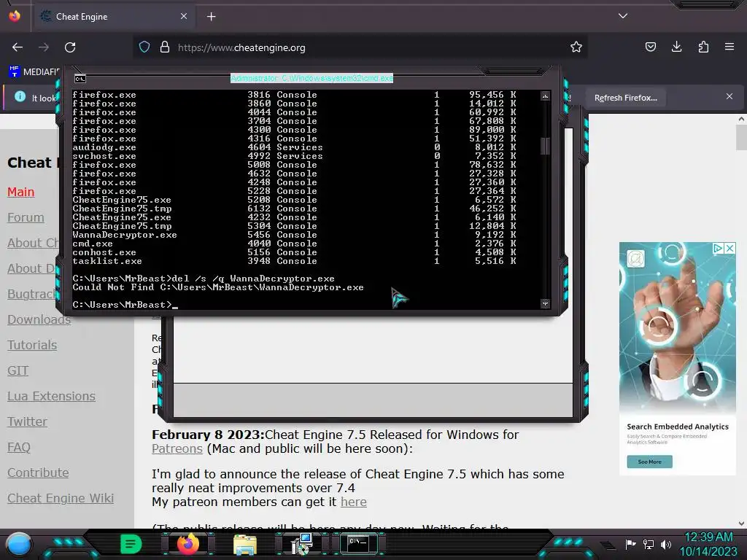The width and height of the screenshot is (747, 560).
Task: Select the audiodg.exe process row
Action: [x=294, y=147]
